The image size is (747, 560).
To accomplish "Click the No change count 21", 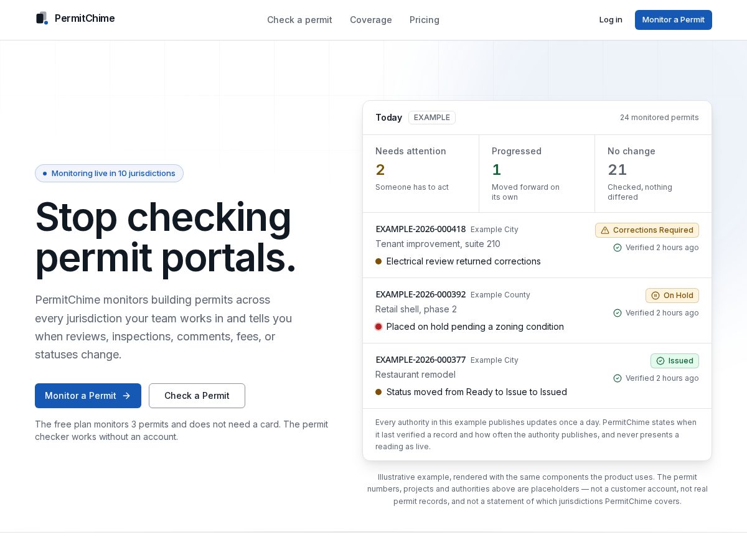I will point(617,169).
